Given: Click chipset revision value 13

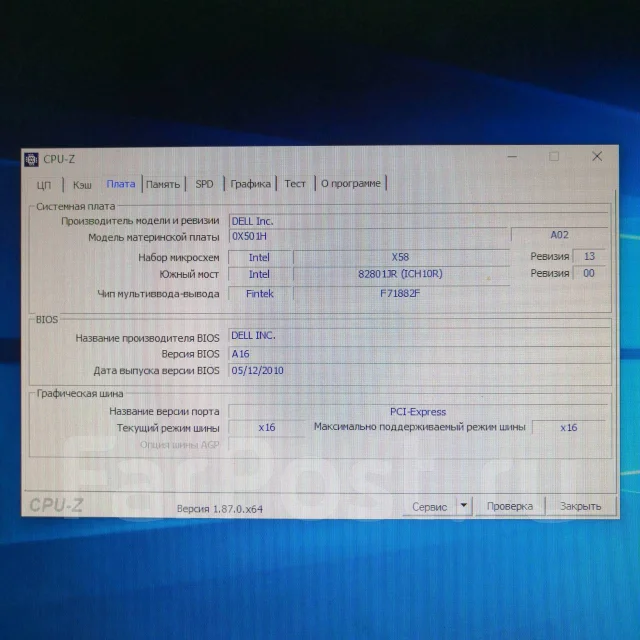Looking at the screenshot, I should pyautogui.click(x=589, y=256).
